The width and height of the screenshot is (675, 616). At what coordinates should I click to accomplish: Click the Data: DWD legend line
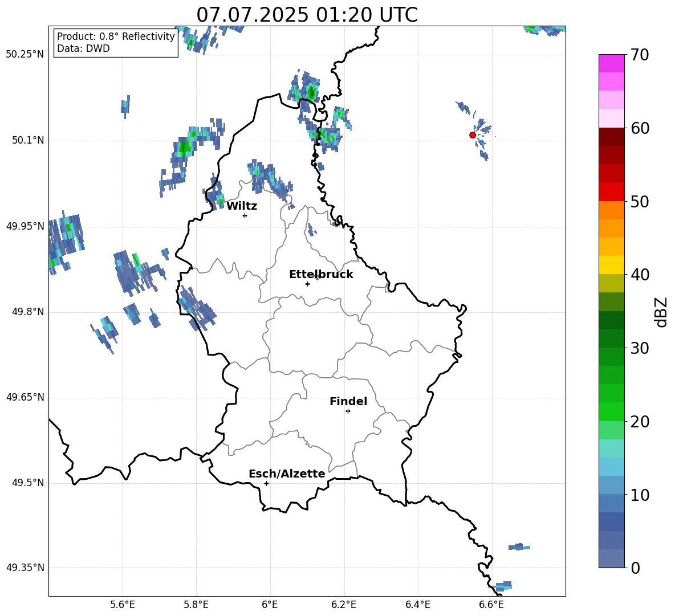[x=83, y=48]
